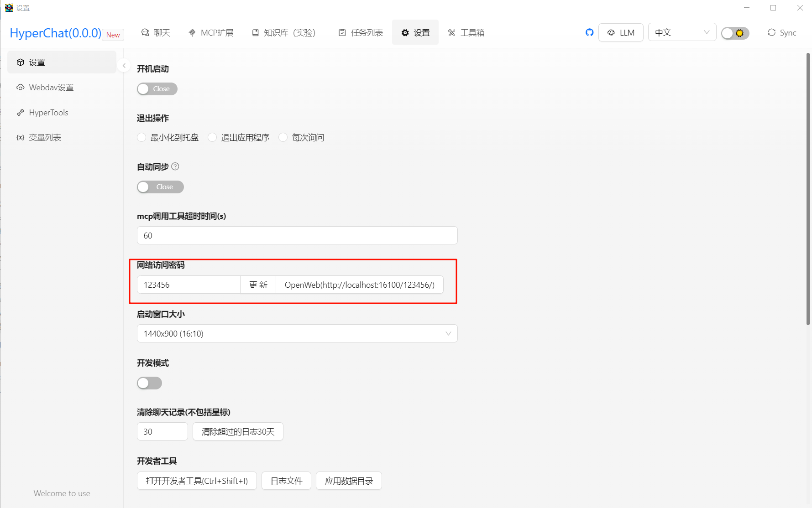812x508 pixels.
Task: Open the 日志文件 button
Action: click(x=286, y=481)
